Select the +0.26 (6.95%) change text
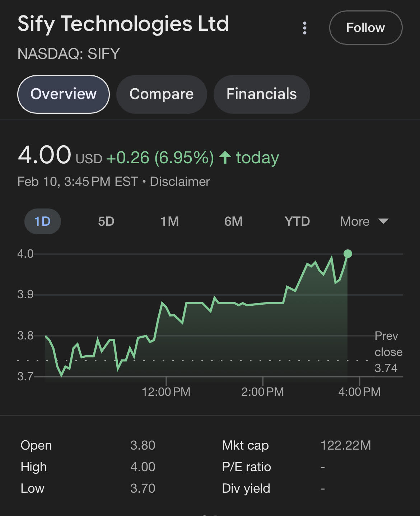This screenshot has height=516, width=420. [x=160, y=158]
